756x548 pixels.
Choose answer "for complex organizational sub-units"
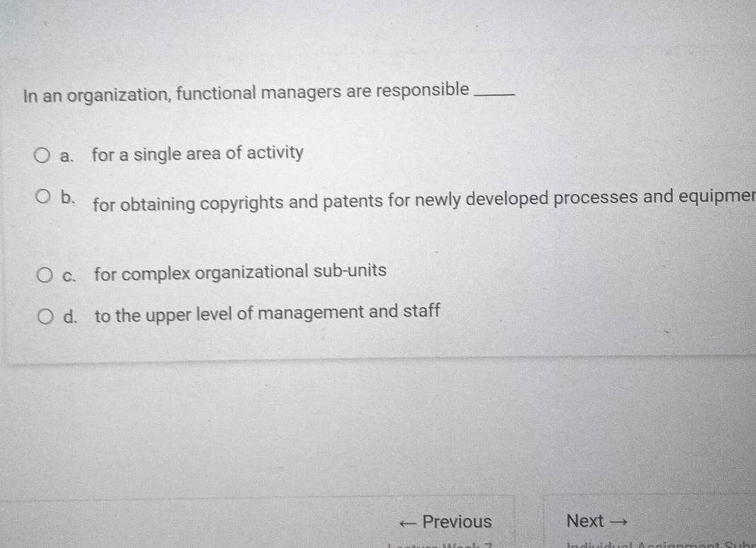pos(239,270)
